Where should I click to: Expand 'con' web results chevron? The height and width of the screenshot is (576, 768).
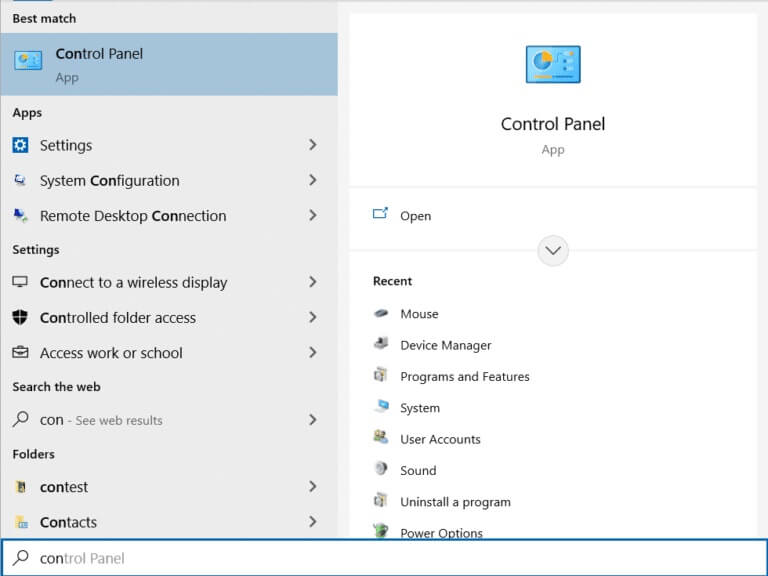tap(312, 419)
